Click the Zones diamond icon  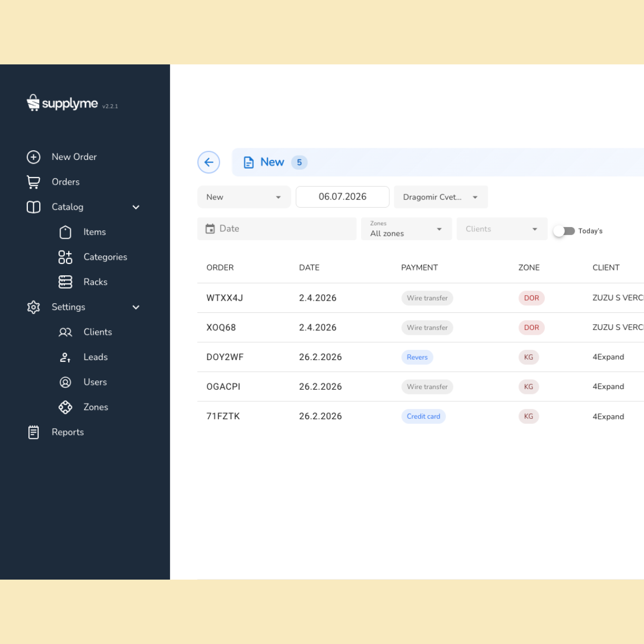pyautogui.click(x=65, y=407)
